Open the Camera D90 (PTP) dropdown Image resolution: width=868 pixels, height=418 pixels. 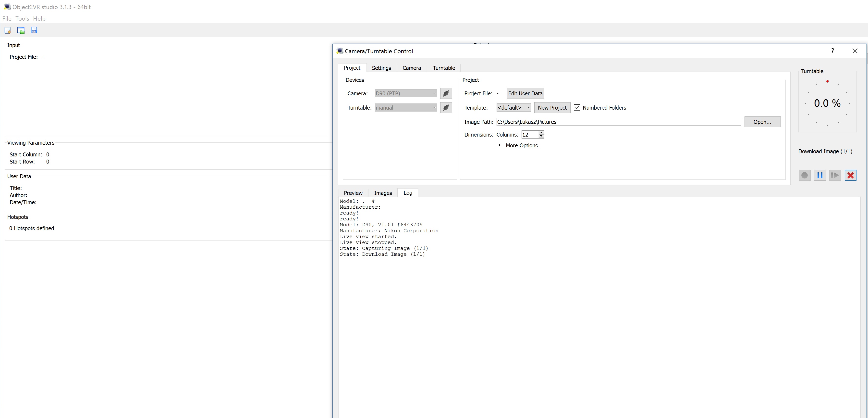[406, 93]
